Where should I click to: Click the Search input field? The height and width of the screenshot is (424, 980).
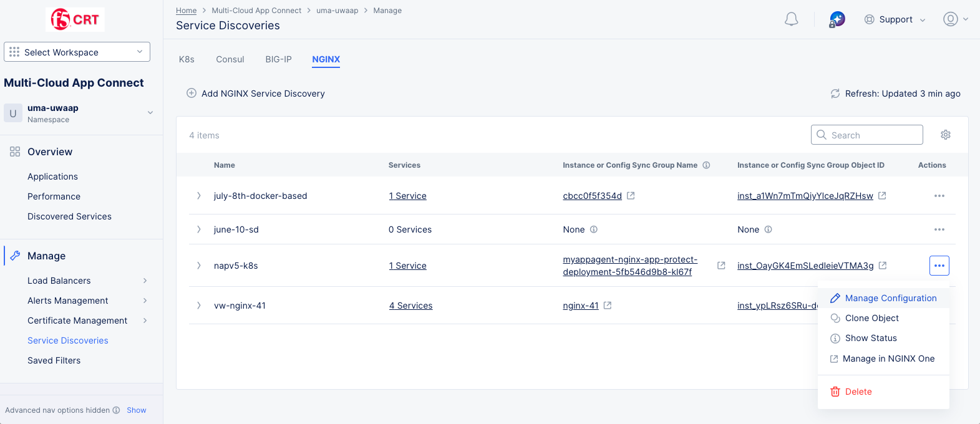click(x=866, y=135)
